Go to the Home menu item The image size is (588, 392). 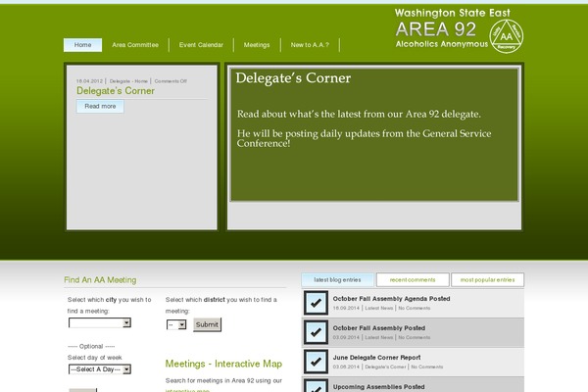82,45
